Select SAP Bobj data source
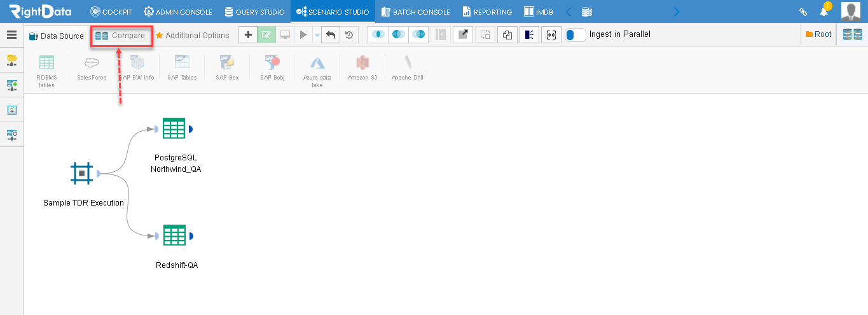Screen dimensions: 868x315 (272, 68)
